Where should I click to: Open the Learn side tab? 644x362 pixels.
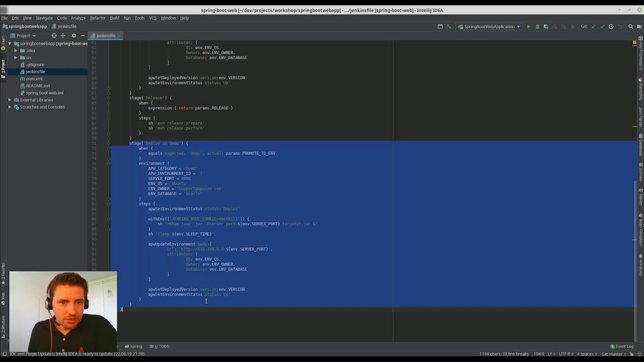click(3, 43)
